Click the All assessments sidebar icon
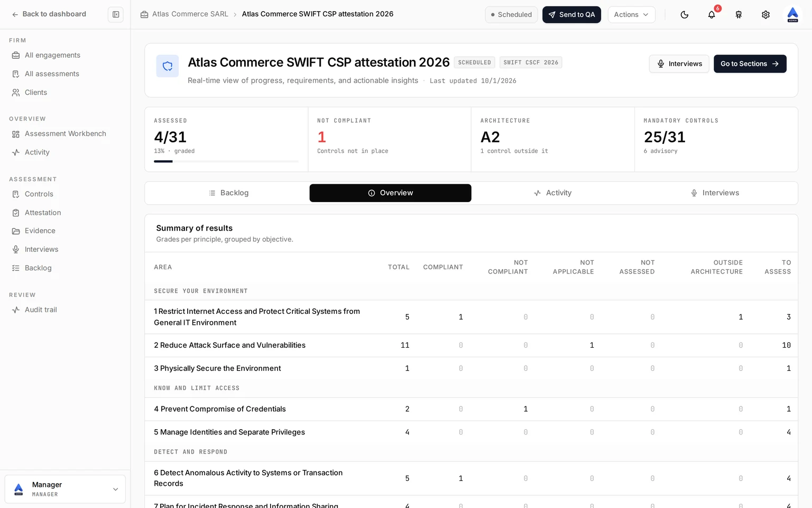Screen dimensions: 812x508 point(16,74)
